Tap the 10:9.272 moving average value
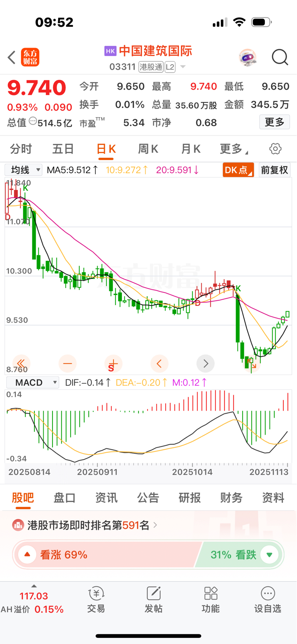 pyautogui.click(x=127, y=170)
